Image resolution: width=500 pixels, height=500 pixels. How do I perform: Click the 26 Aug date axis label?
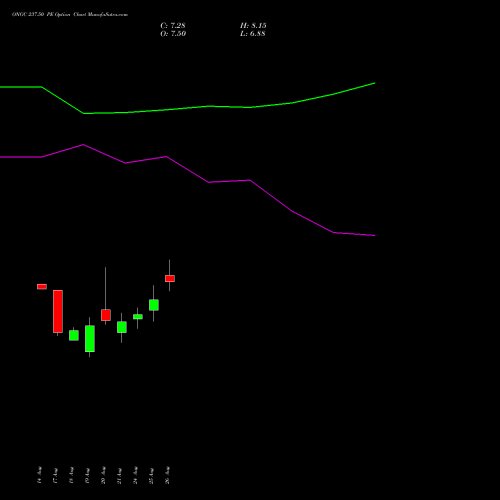[x=168, y=475]
